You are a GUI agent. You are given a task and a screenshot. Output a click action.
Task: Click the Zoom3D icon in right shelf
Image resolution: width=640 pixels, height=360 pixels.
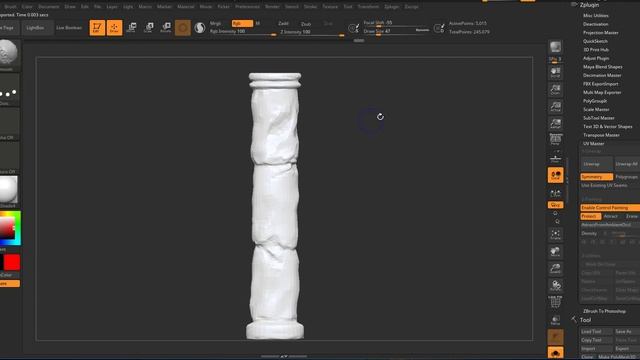(x=555, y=269)
